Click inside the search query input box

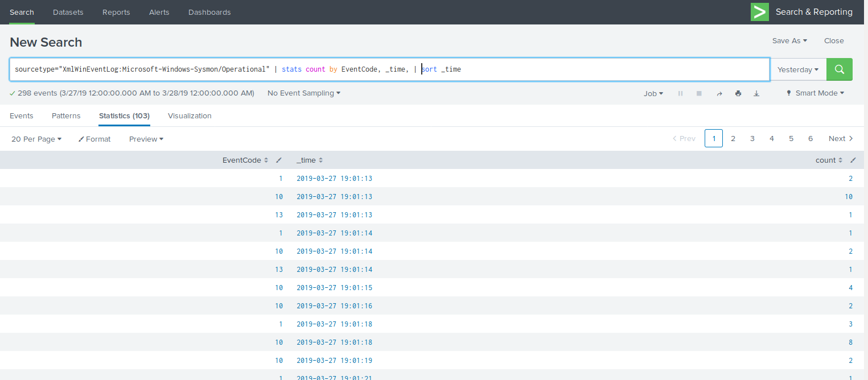(x=569, y=69)
